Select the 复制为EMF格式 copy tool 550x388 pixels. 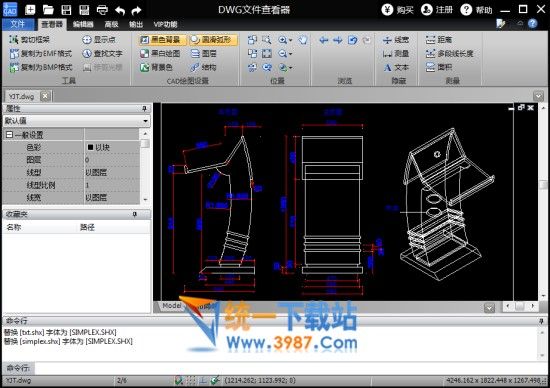[41, 53]
